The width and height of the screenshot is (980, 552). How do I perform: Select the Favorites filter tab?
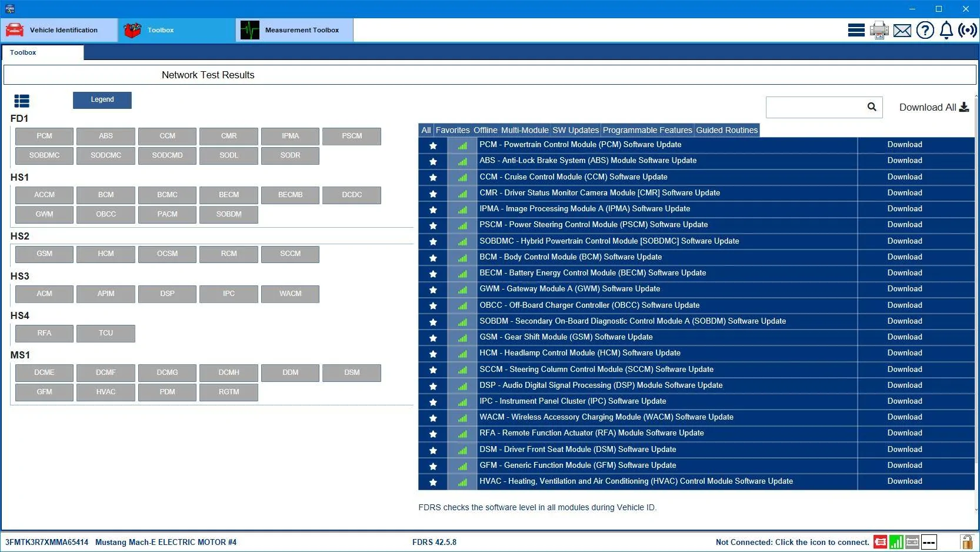[452, 130]
